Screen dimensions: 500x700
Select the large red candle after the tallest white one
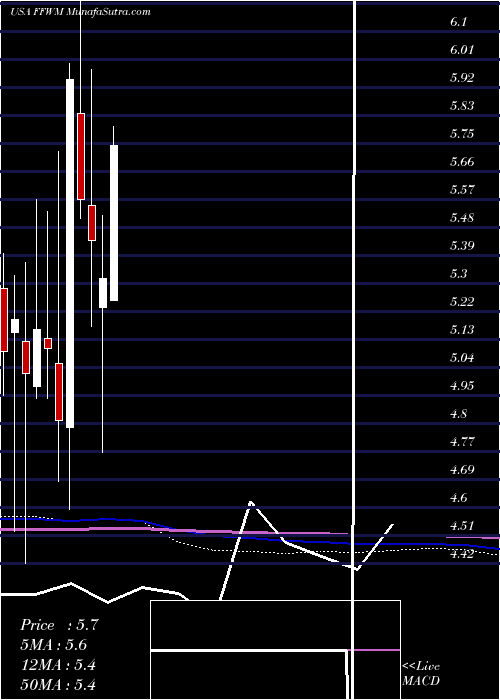click(81, 156)
